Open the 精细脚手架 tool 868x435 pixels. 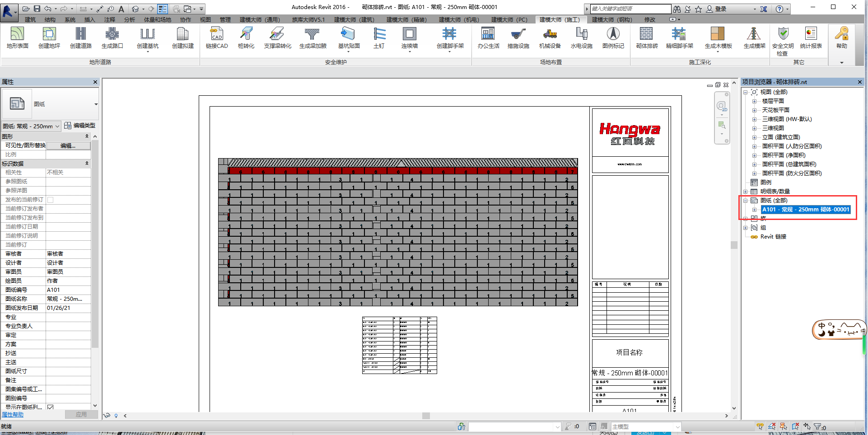(679, 38)
